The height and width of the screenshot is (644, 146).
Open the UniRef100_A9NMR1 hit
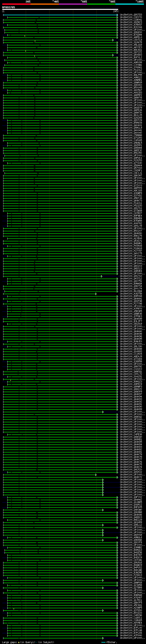click(131, 80)
